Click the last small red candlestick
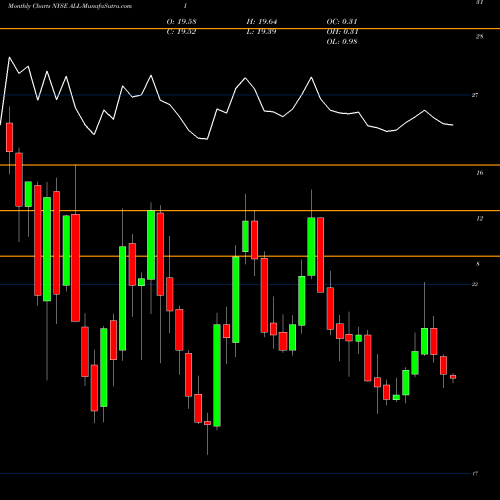Image resolution: width=500 pixels, height=500 pixels. [x=453, y=377]
